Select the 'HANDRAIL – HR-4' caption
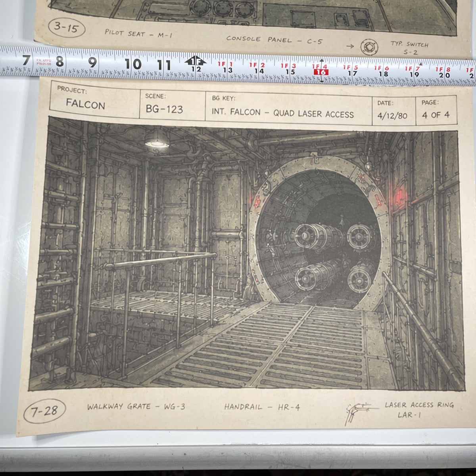 pyautogui.click(x=262, y=407)
